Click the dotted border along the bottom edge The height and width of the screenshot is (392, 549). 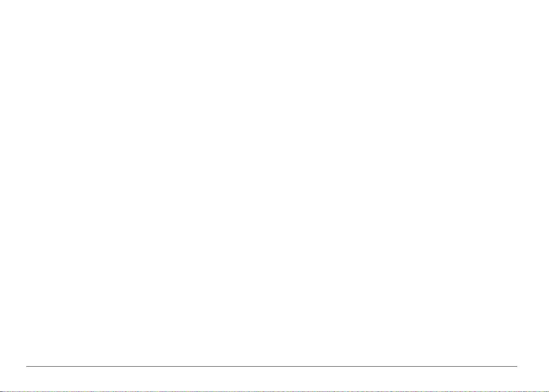(x=274, y=391)
